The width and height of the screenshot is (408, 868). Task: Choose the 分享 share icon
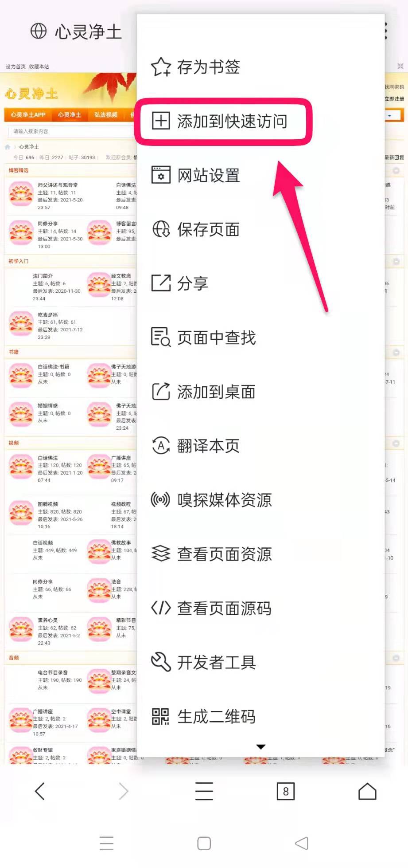click(161, 283)
